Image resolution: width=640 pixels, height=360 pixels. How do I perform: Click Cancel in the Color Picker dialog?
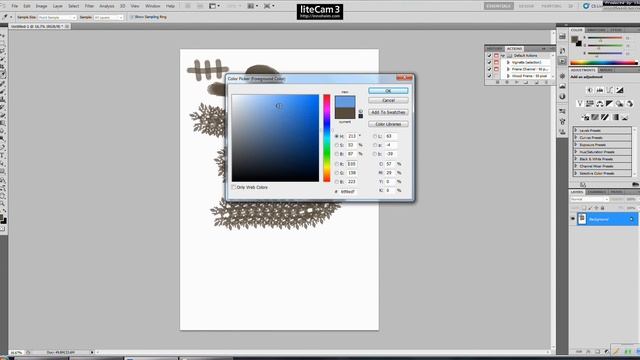[388, 100]
